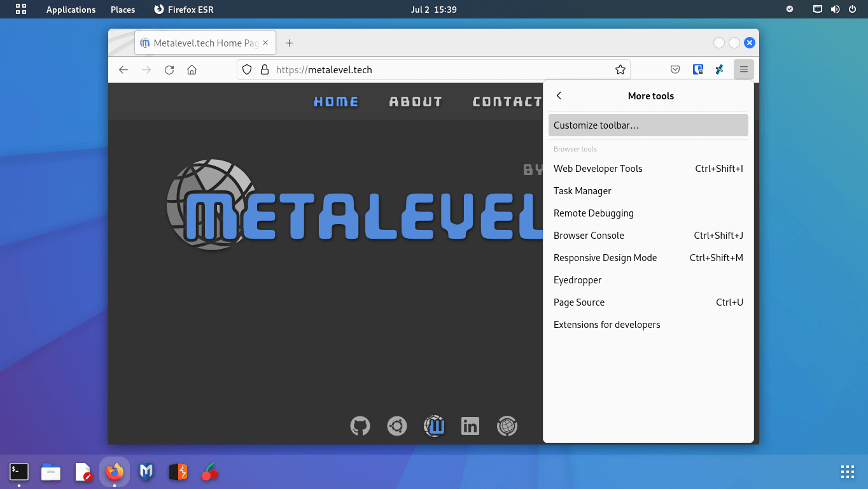
Task: Launch Burp Suite from the dock
Action: click(x=178, y=472)
